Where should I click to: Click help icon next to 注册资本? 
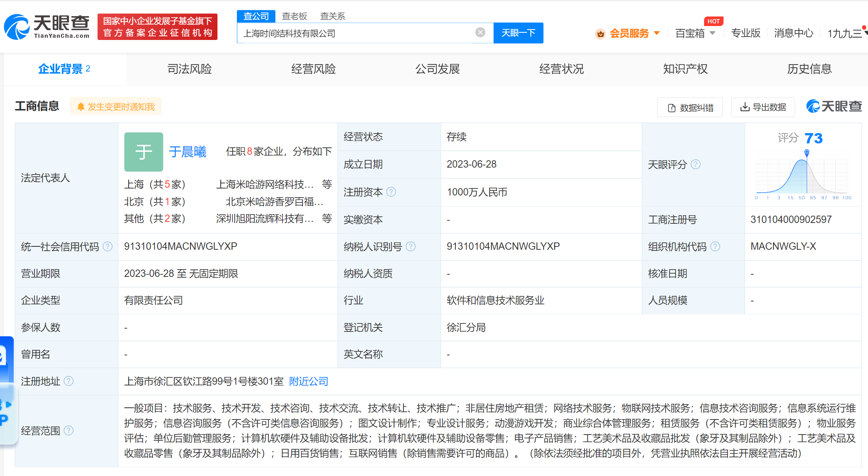coord(391,192)
